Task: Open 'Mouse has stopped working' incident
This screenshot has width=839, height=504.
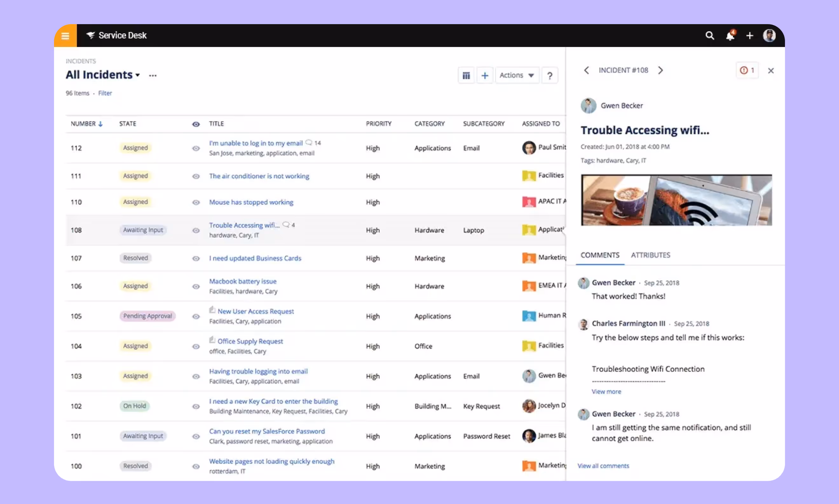Action: point(251,202)
